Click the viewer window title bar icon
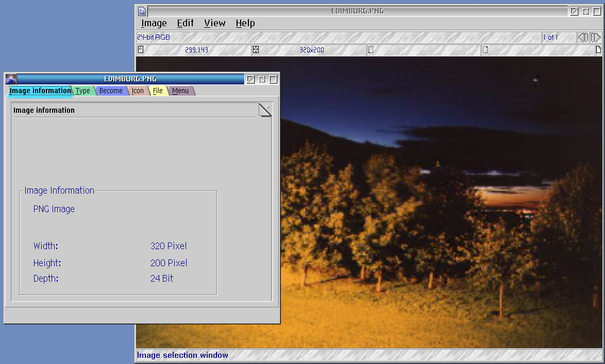The width and height of the screenshot is (605, 364). (x=142, y=11)
